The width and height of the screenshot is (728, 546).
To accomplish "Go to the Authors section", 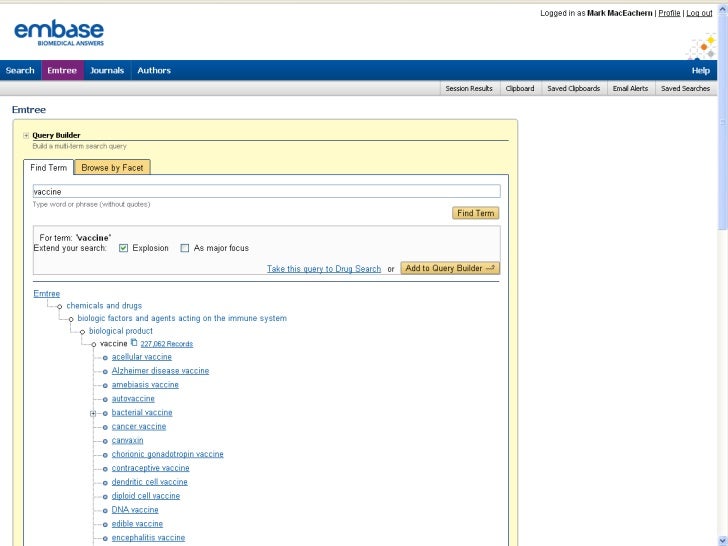I will point(154,71).
